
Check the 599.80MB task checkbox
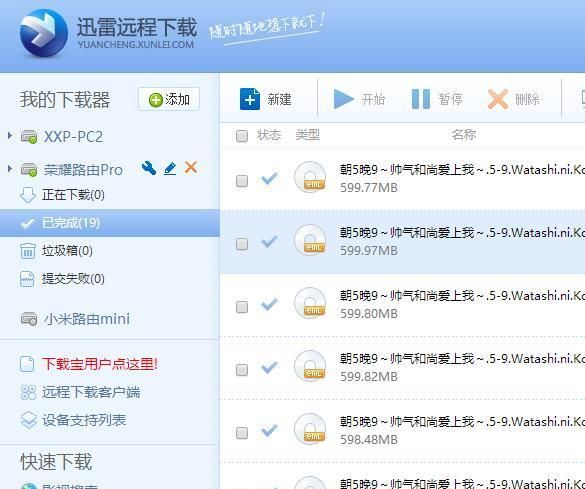pyautogui.click(x=242, y=307)
